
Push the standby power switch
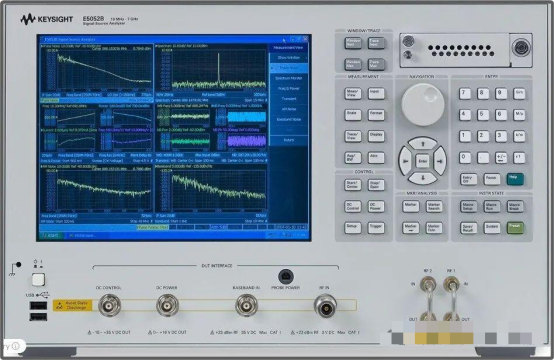click(x=38, y=280)
